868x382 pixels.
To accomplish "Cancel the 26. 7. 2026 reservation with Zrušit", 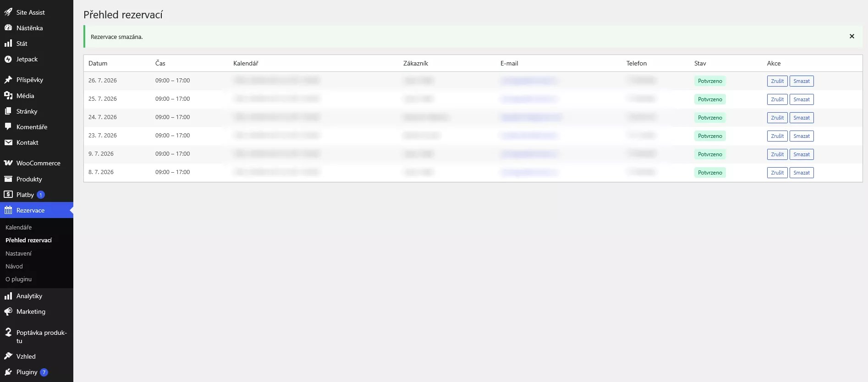I will point(777,81).
